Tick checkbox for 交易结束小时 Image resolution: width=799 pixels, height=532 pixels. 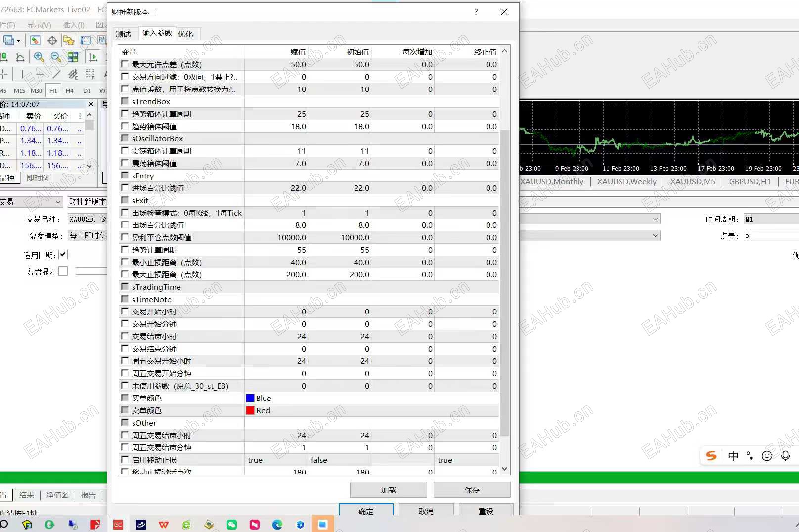125,336
